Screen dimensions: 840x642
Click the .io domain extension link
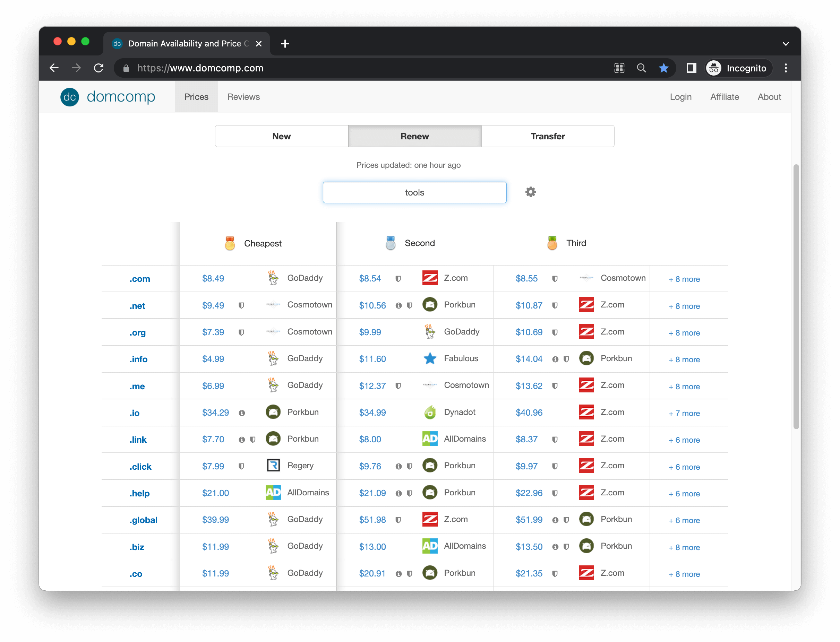[x=134, y=413]
